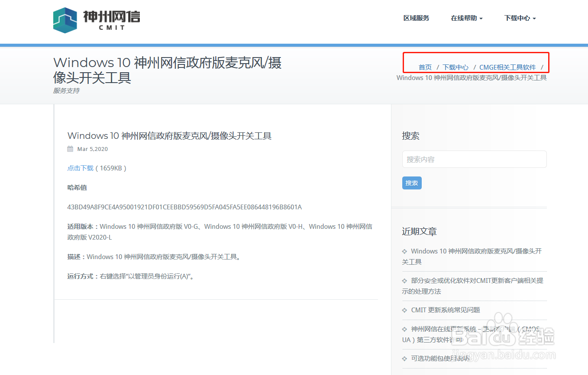Open the 区域服务 navigation menu
The height and width of the screenshot is (375, 588).
[416, 18]
